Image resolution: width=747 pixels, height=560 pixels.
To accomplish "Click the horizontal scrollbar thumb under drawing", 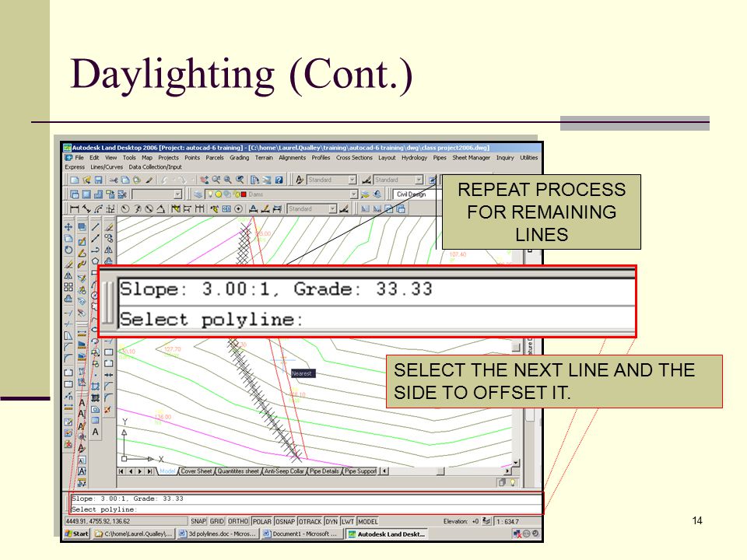I will pyautogui.click(x=440, y=471).
